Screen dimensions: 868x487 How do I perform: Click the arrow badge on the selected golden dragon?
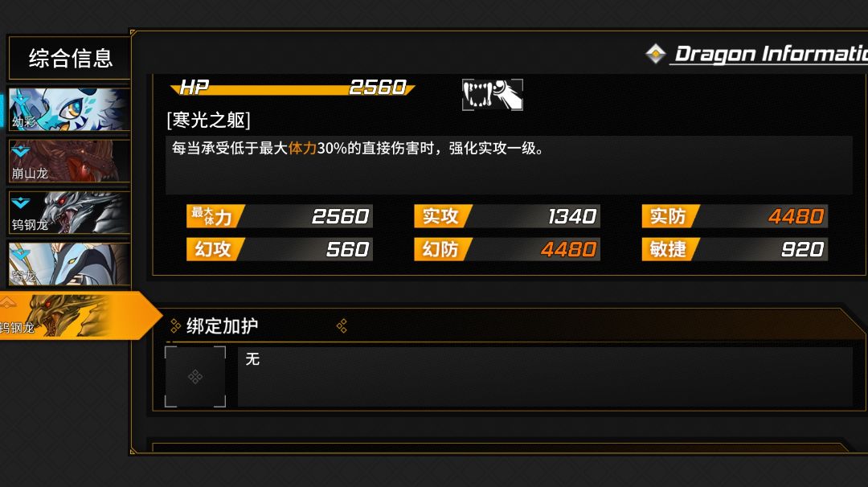8,303
